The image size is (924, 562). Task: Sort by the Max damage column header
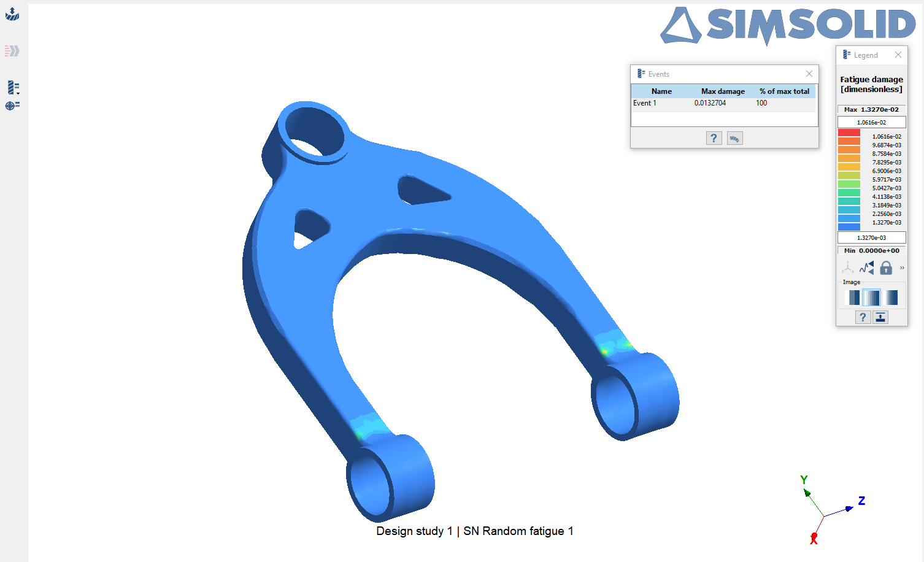point(723,91)
